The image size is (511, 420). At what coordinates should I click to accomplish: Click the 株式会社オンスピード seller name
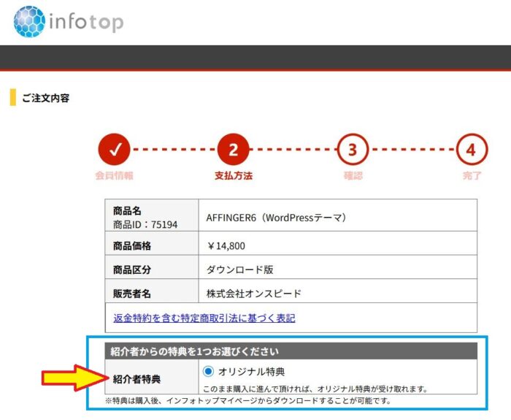click(x=254, y=294)
